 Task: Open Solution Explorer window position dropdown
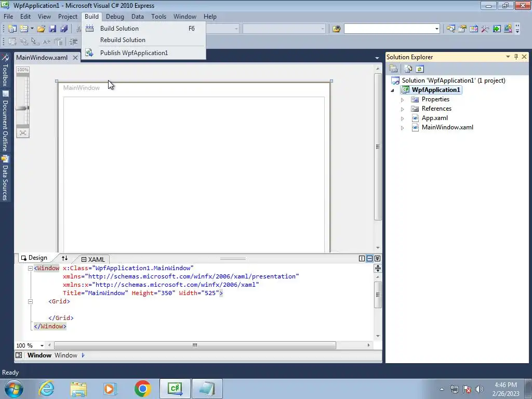tap(508, 57)
